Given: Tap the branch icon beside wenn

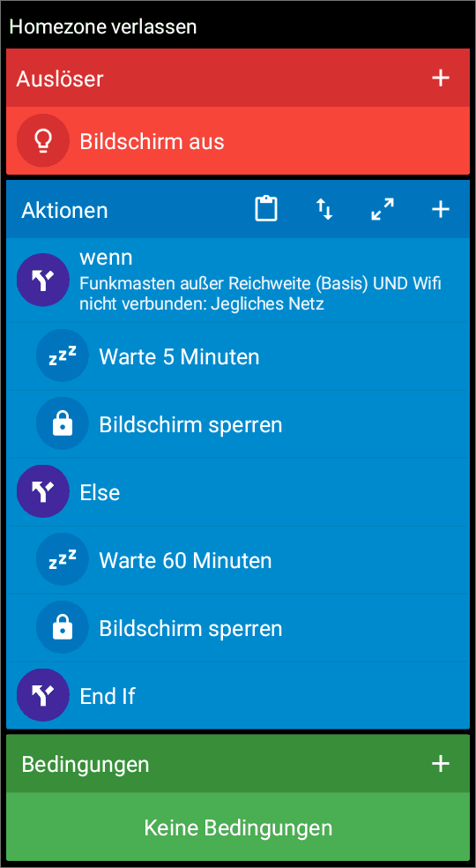Looking at the screenshot, I should 42,281.
